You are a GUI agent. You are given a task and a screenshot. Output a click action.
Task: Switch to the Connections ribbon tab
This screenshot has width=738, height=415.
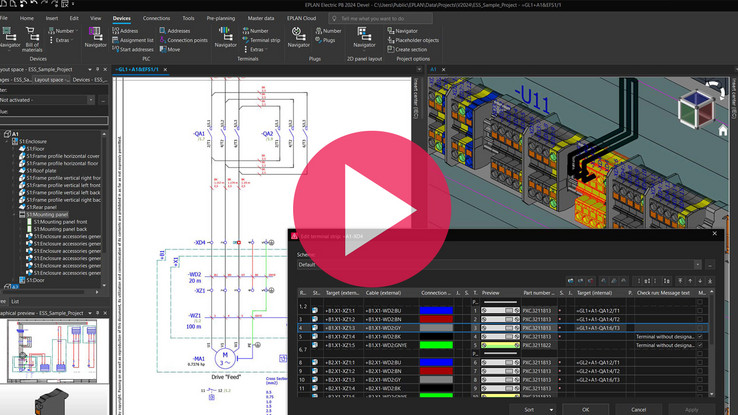(x=156, y=18)
